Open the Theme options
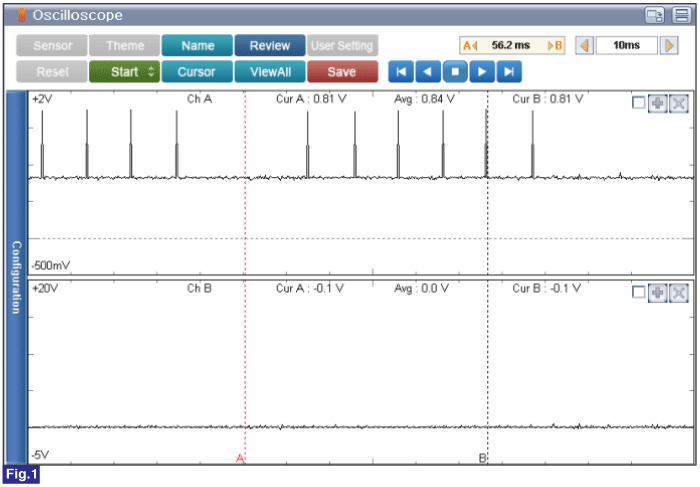This screenshot has width=700, height=487. pos(125,46)
